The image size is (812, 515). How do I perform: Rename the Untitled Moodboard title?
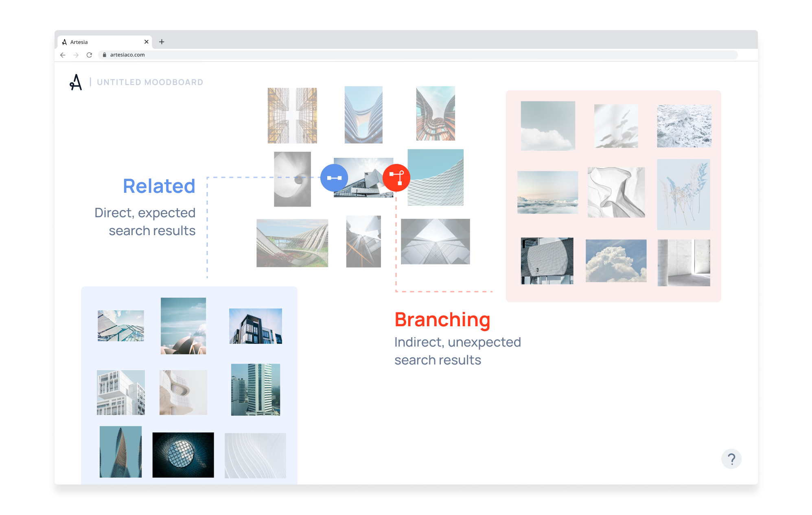coord(150,82)
